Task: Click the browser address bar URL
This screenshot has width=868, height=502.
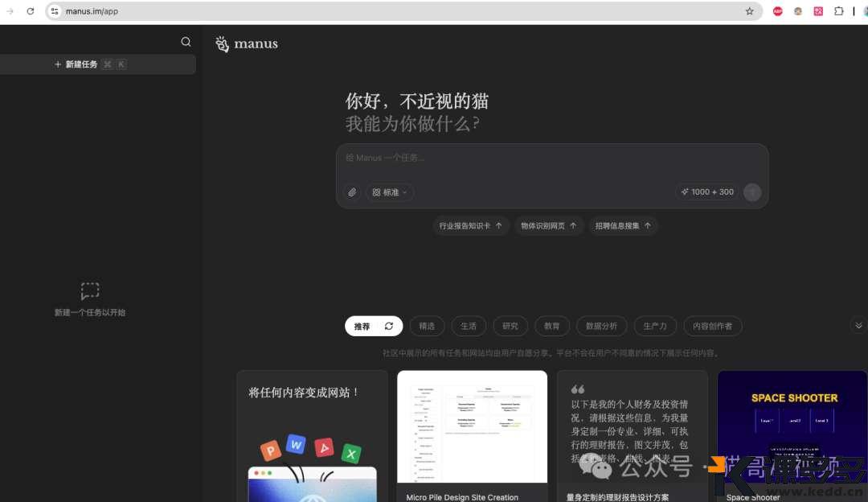Action: pos(92,11)
